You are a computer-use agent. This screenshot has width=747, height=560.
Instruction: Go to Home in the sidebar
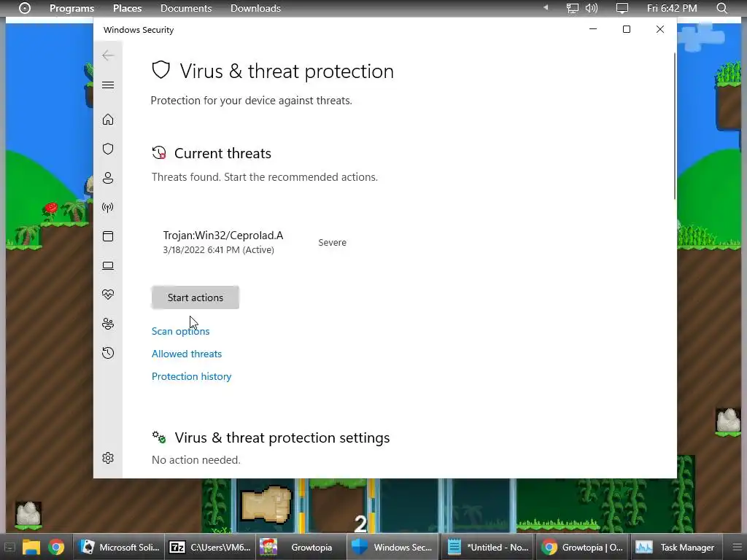click(108, 119)
